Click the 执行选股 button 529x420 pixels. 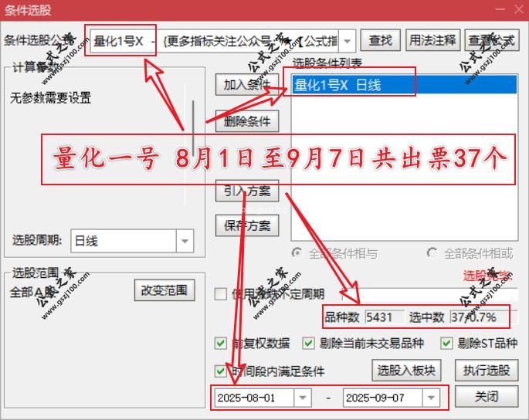tap(487, 370)
